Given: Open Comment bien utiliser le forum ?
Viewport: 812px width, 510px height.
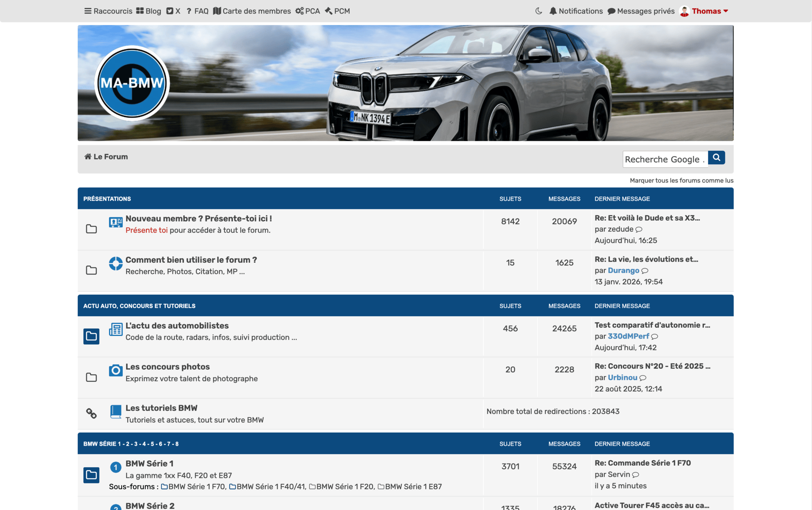Looking at the screenshot, I should tap(191, 260).
